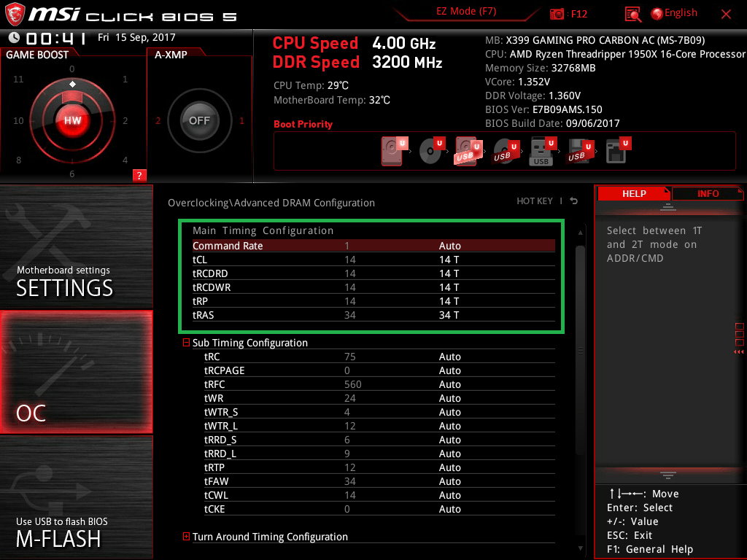Close the BIOS with the red X
The width and height of the screenshot is (747, 560).
(726, 15)
